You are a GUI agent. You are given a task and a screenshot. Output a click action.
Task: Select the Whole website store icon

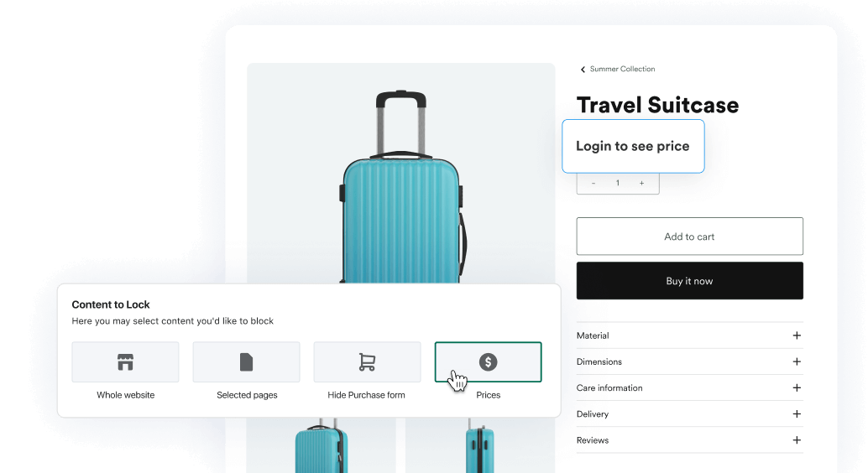coord(125,361)
